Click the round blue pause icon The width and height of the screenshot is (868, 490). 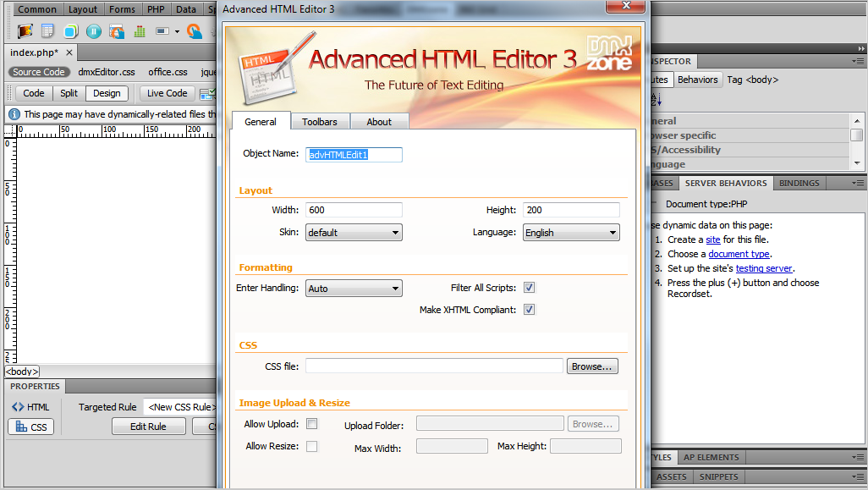[94, 31]
